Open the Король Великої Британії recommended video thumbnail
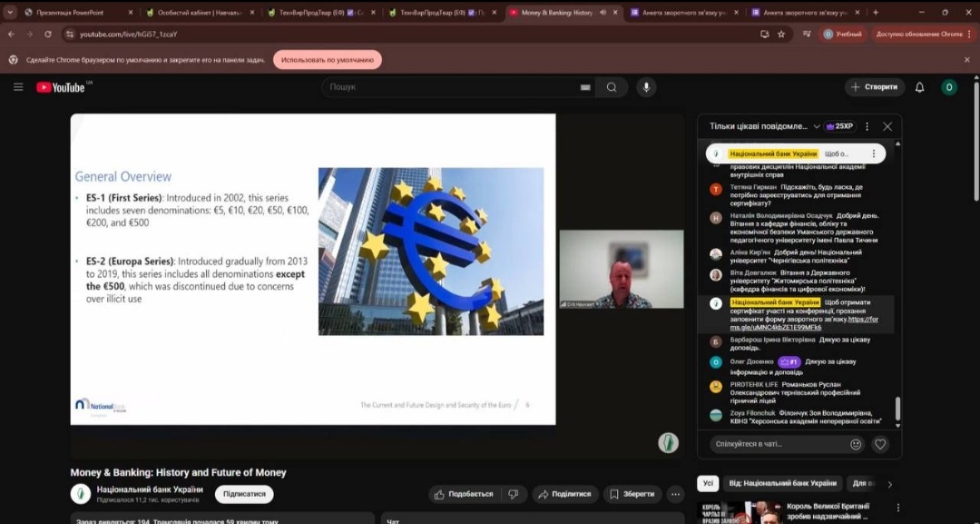This screenshot has width=980, height=524. pos(738,513)
